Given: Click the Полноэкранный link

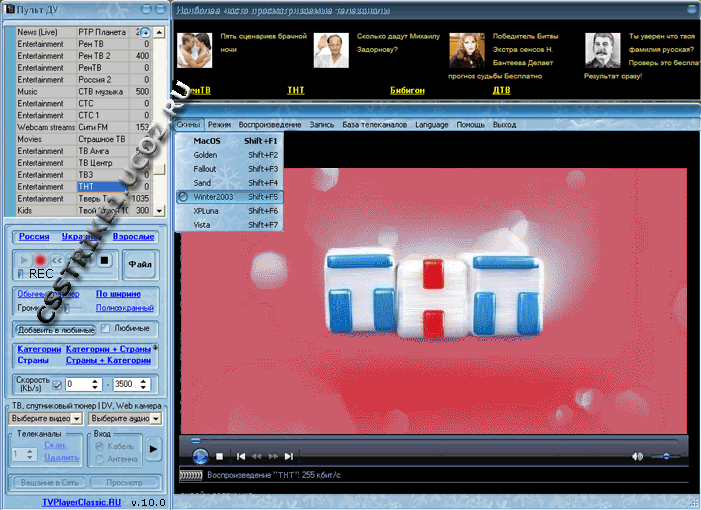Looking at the screenshot, I should pyautogui.click(x=125, y=308).
